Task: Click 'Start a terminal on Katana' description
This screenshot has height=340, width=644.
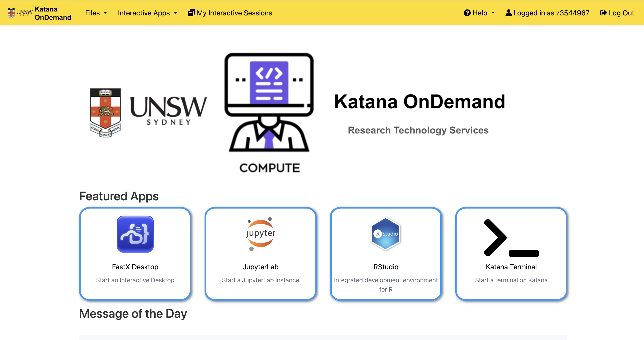Action: 511,280
